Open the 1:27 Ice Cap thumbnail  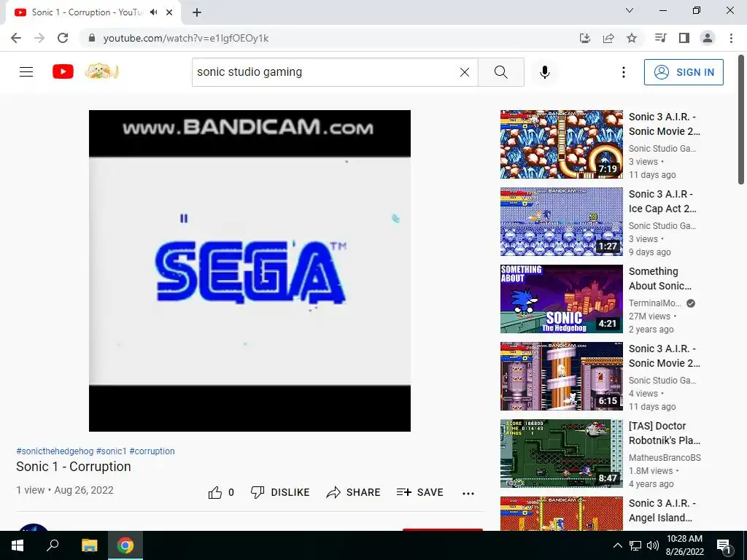(x=561, y=222)
